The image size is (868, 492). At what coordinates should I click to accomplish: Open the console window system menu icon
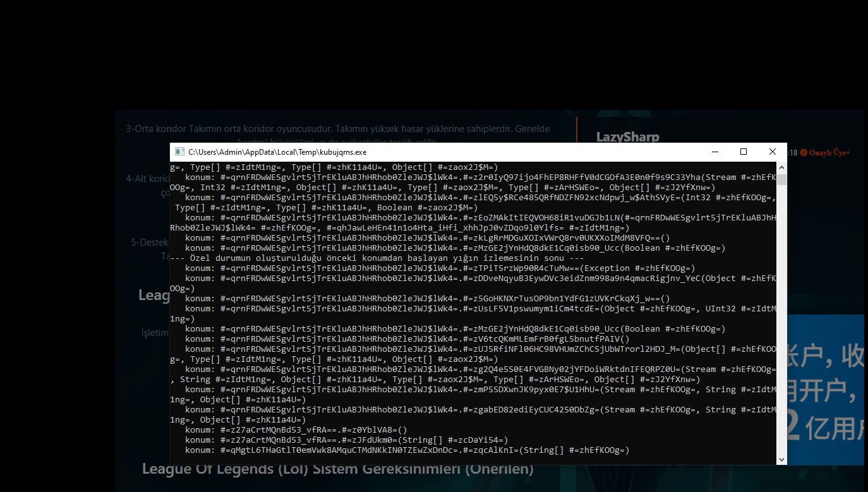[x=179, y=152]
